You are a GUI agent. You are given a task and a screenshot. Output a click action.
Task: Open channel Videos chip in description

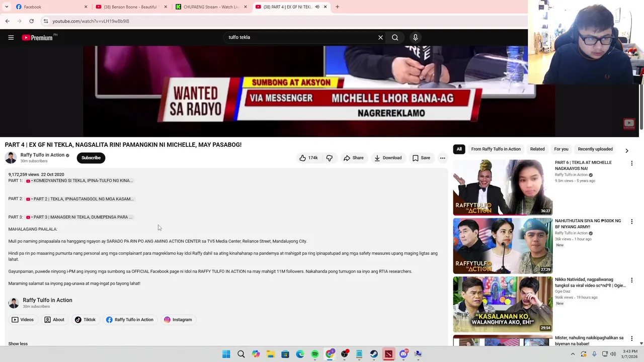click(x=23, y=320)
